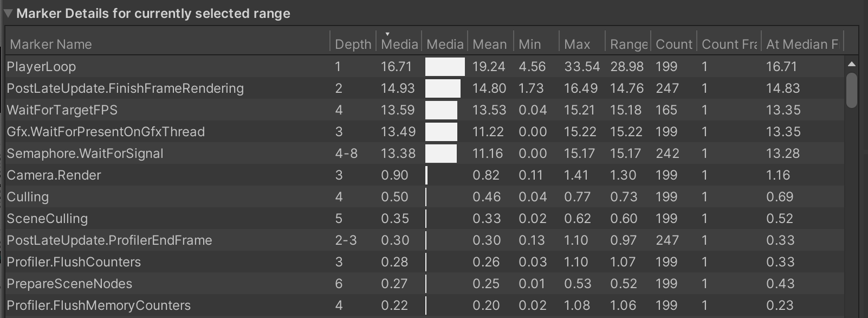This screenshot has height=318, width=868.
Task: Click the vertical scrollbar thumb
Action: tap(852, 90)
